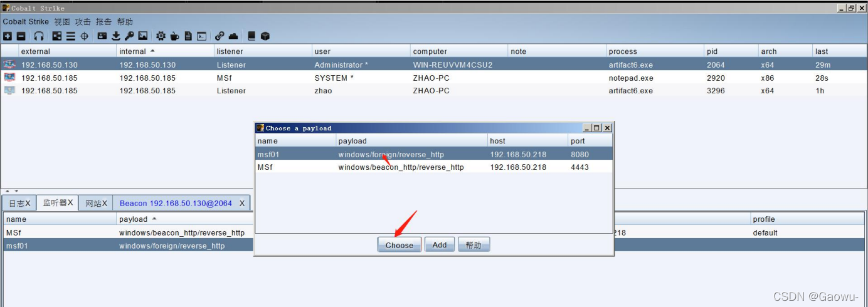Switch to session table view icon
868x307 pixels.
click(x=71, y=36)
